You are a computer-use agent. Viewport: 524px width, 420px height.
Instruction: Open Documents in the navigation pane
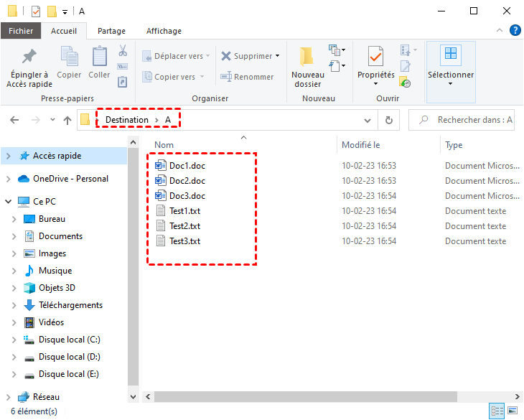60,236
